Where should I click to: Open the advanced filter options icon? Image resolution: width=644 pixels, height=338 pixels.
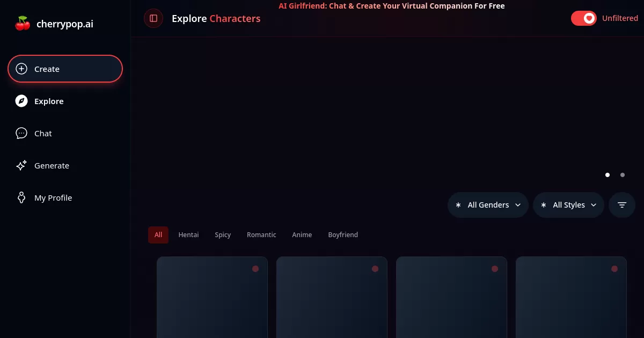pos(621,204)
